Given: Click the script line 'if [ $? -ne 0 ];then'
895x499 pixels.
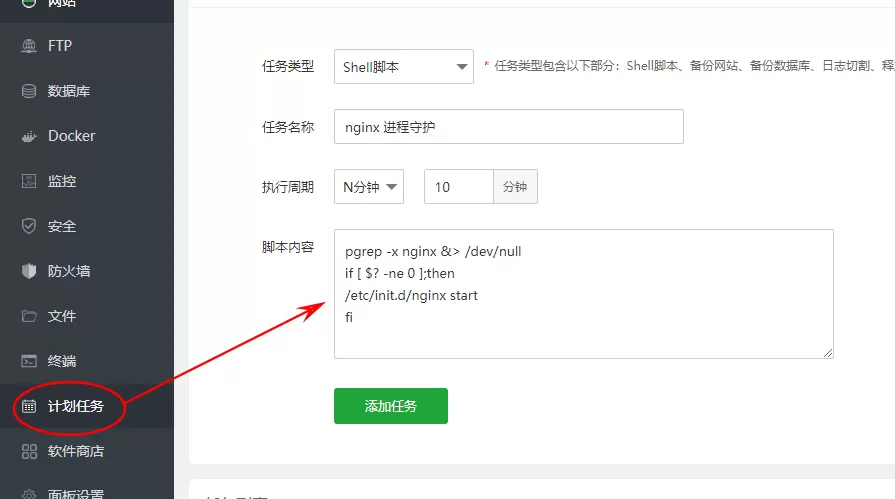Looking at the screenshot, I should click(x=400, y=273).
